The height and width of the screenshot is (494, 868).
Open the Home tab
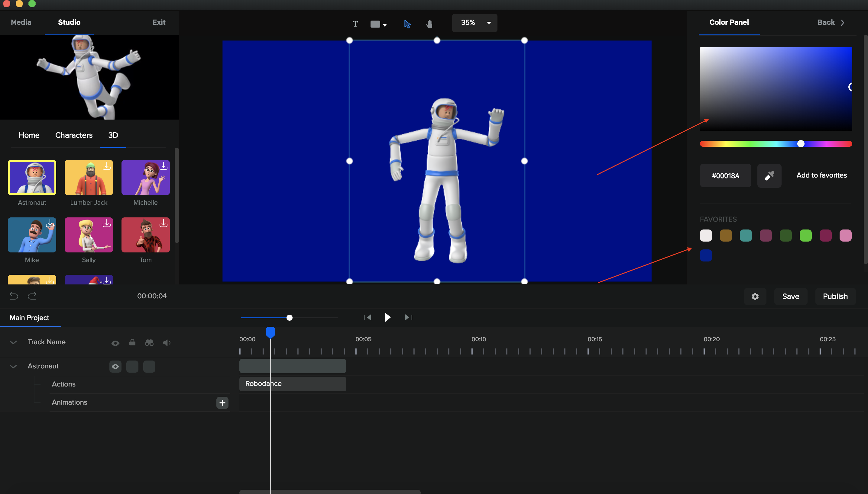(x=29, y=135)
